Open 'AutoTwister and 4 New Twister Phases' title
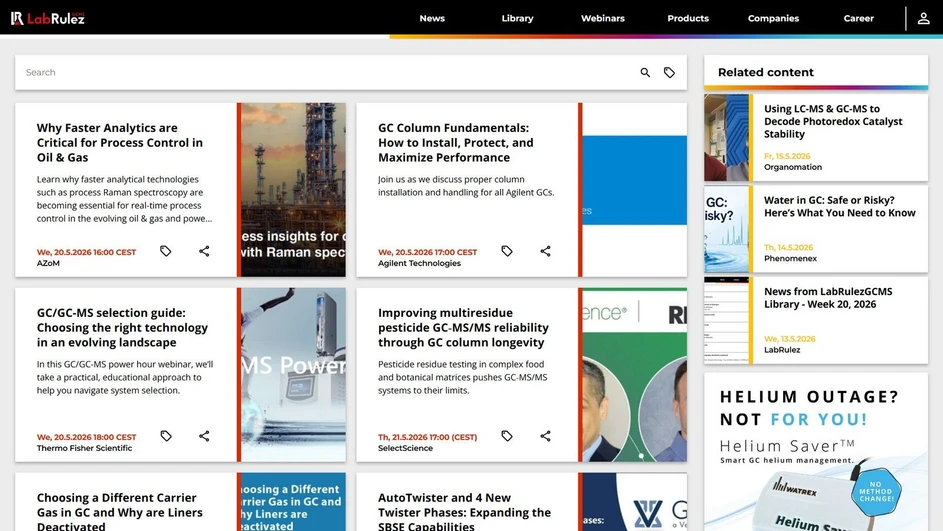The height and width of the screenshot is (531, 943). tap(464, 511)
